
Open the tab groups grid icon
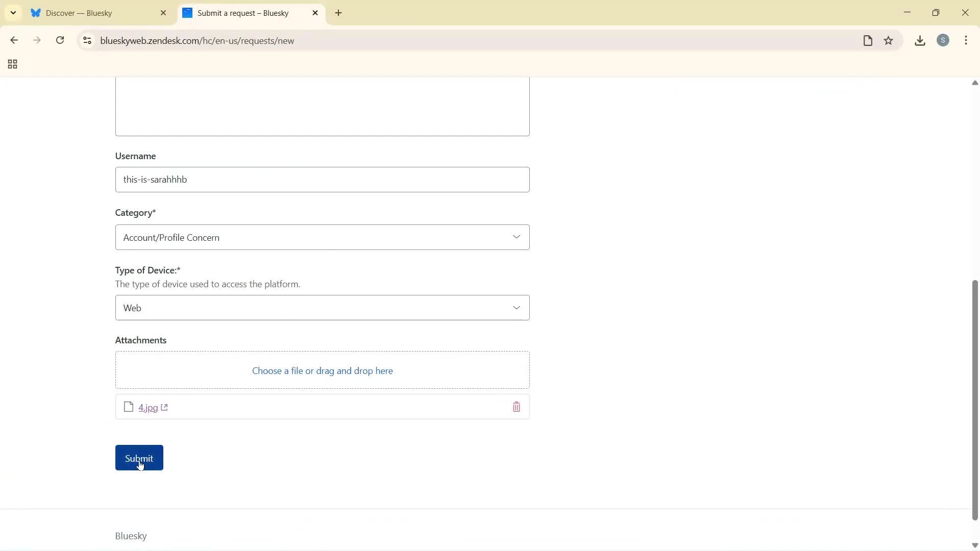pyautogui.click(x=12, y=64)
